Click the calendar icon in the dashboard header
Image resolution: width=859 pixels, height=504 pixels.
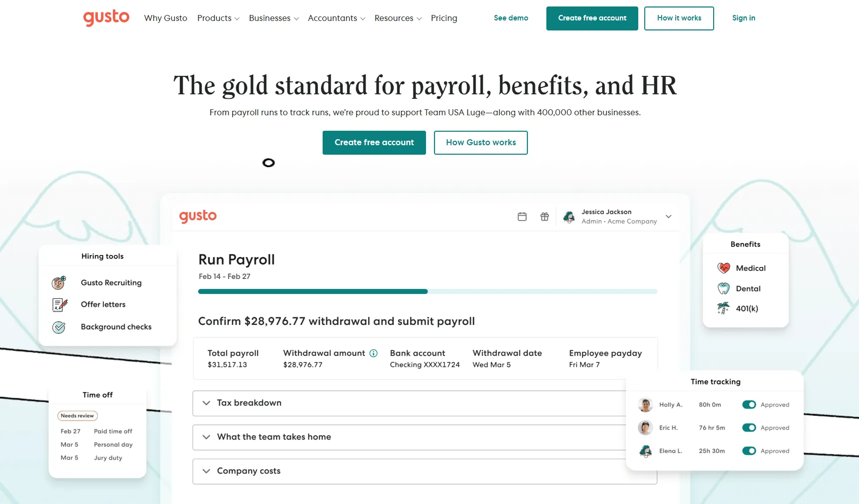[522, 217]
